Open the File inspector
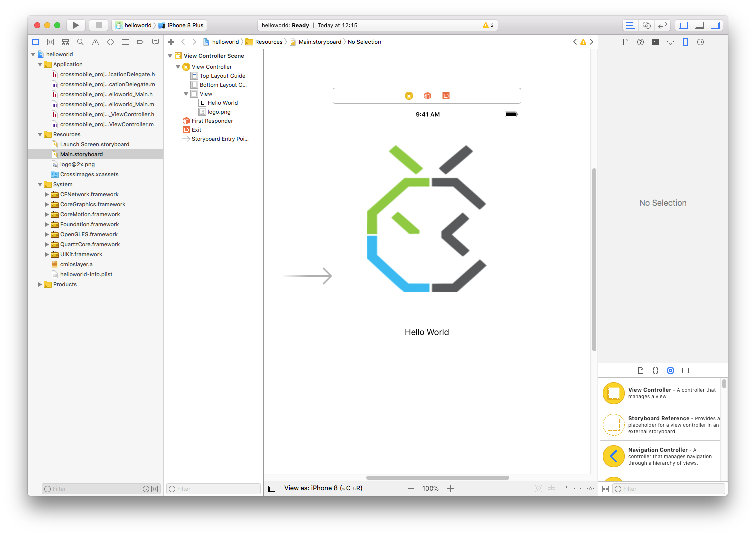 point(625,42)
